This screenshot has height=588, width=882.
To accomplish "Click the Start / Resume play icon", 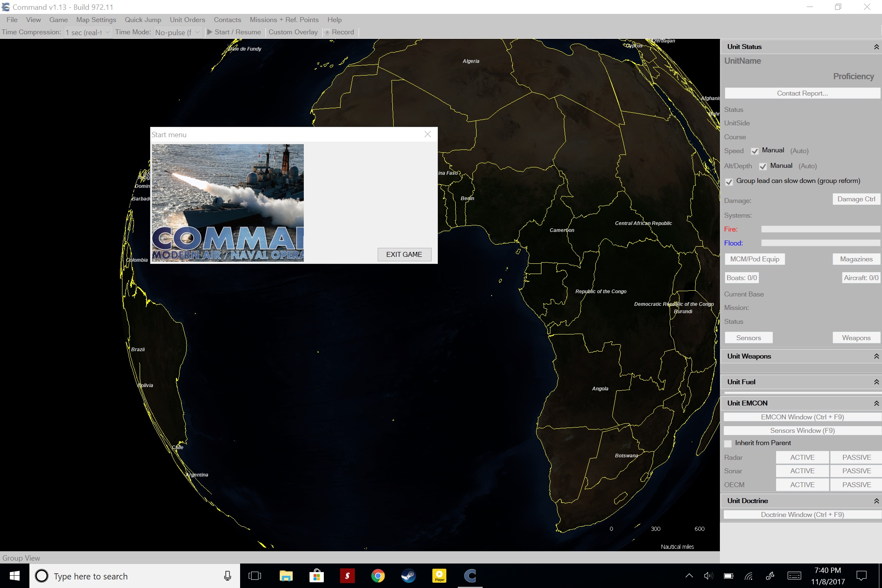I will click(209, 32).
